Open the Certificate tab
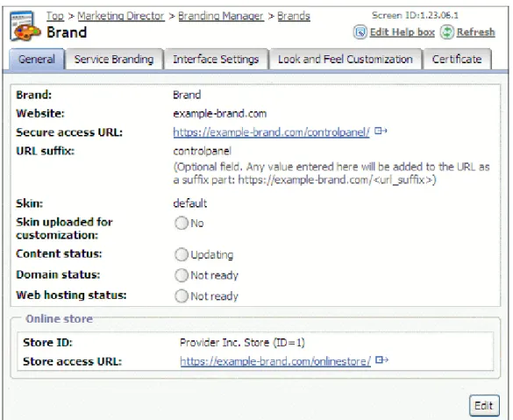 (x=457, y=60)
